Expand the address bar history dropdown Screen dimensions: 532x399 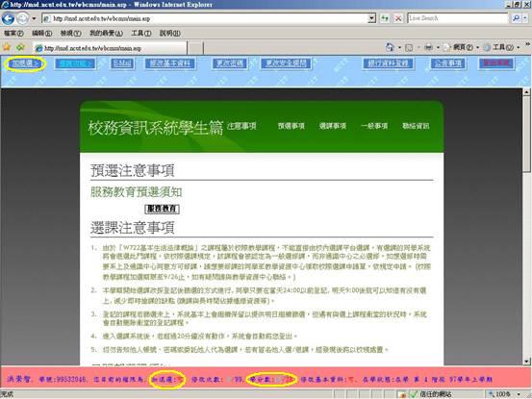(372, 18)
